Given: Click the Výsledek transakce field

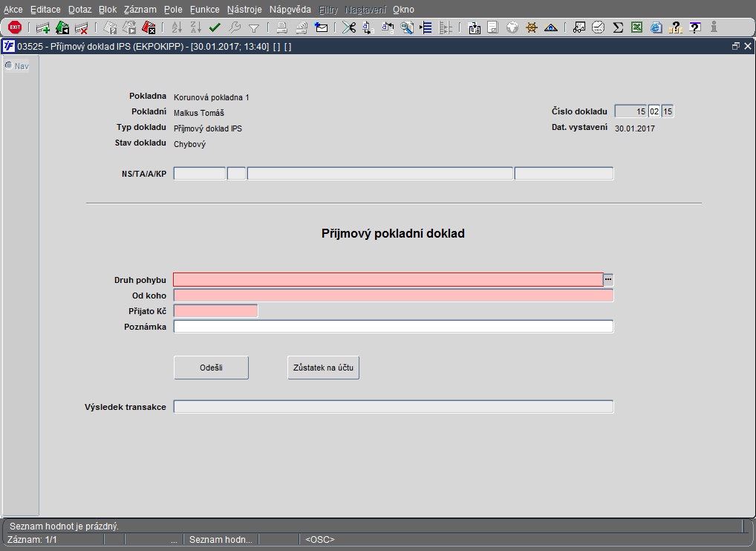Looking at the screenshot, I should click(x=394, y=406).
